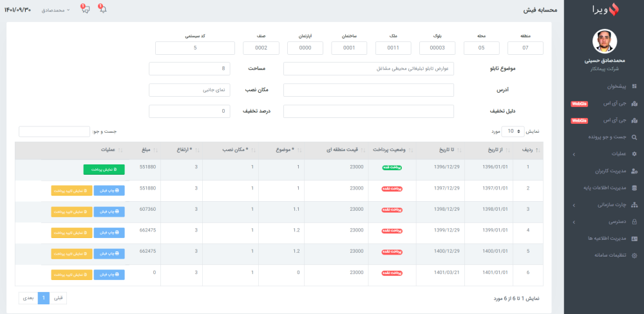Click green نمایش پرداخت button in row 1
Image resolution: width=644 pixels, height=314 pixels.
(104, 170)
